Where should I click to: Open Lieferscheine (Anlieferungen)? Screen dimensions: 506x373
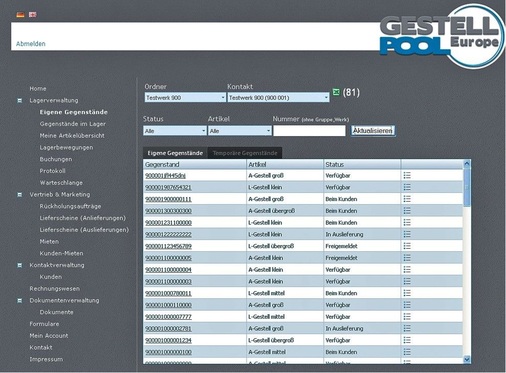point(83,218)
